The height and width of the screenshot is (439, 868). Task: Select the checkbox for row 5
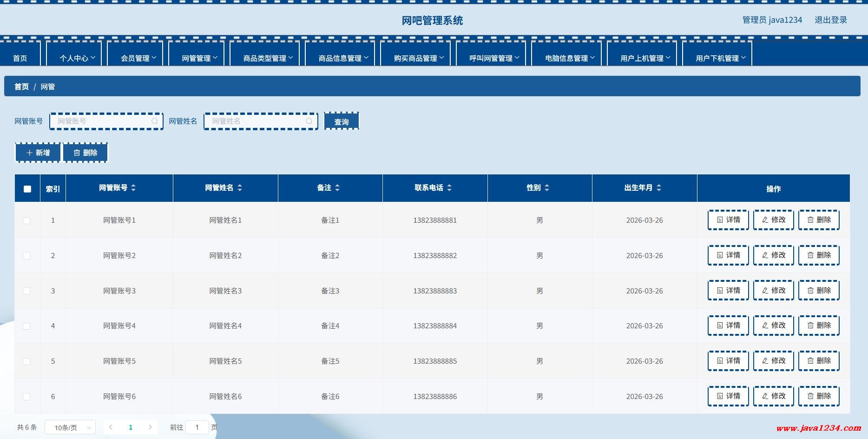point(26,361)
